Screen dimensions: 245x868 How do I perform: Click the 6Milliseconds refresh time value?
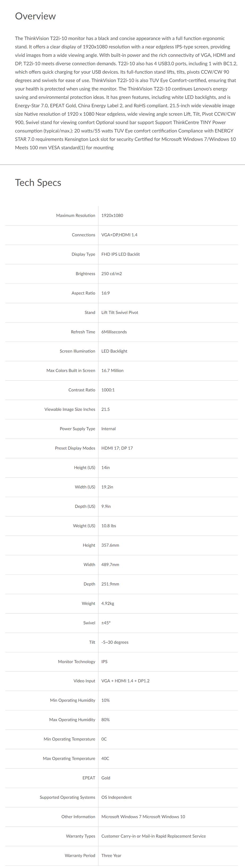tap(114, 332)
